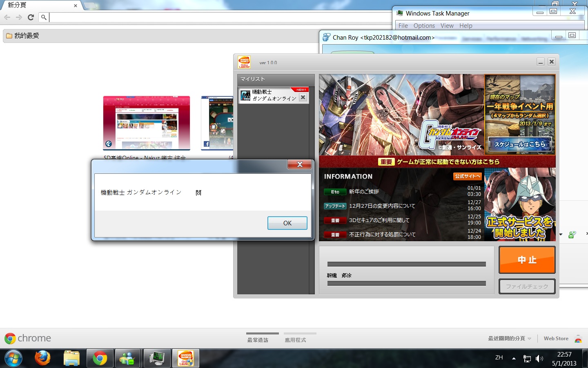Image resolution: width=588 pixels, height=368 pixels.
Task: Open the SD高達Online thumbnail
Action: (x=147, y=123)
